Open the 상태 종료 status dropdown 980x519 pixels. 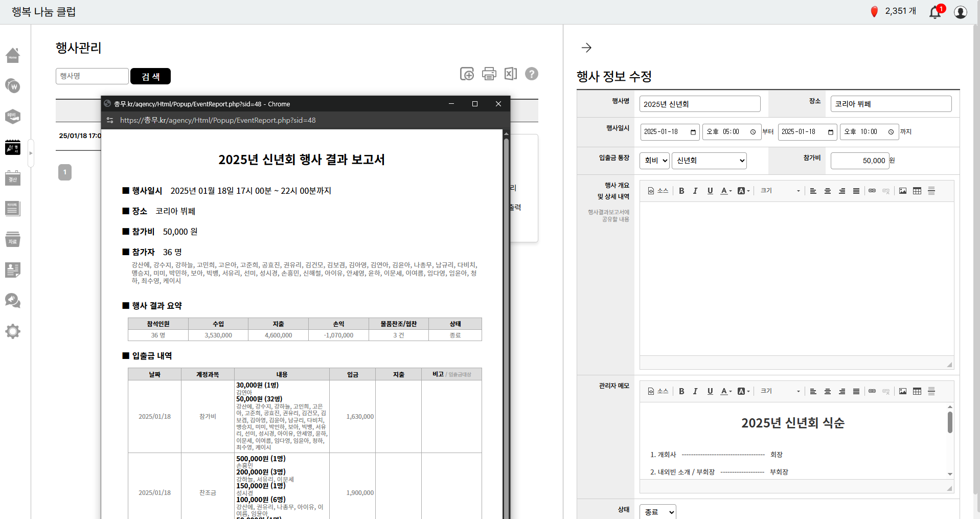[x=657, y=511]
